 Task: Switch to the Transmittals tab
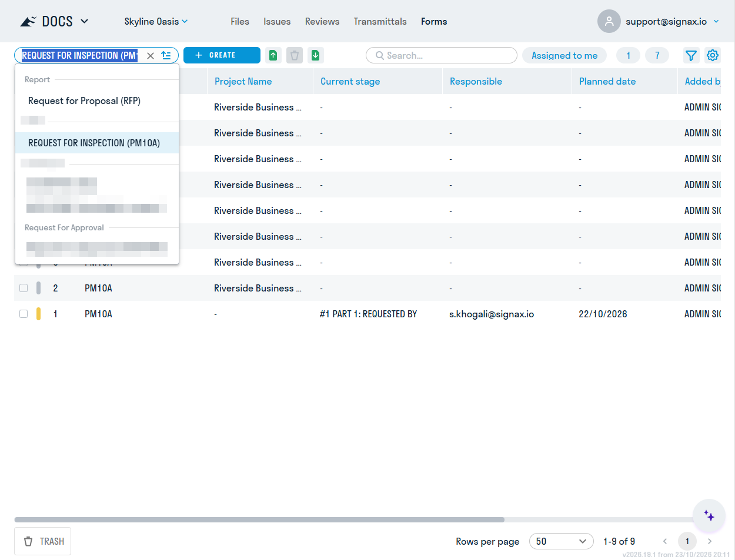380,21
